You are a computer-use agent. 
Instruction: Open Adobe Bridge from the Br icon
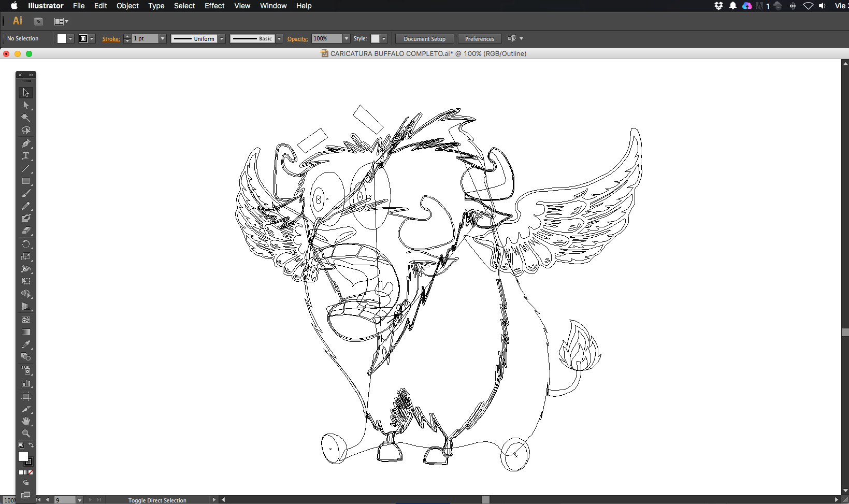coord(38,21)
